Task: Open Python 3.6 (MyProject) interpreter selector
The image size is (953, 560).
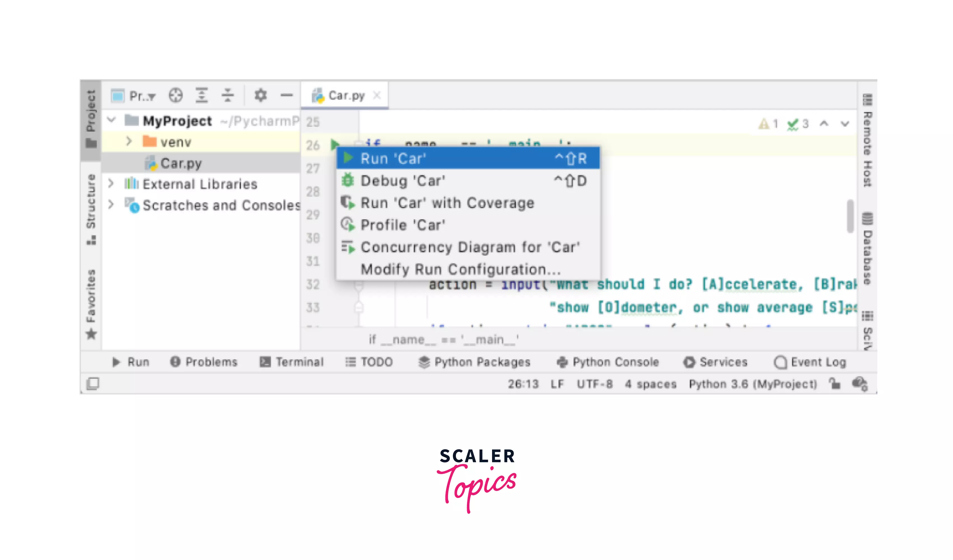Action: tap(753, 384)
